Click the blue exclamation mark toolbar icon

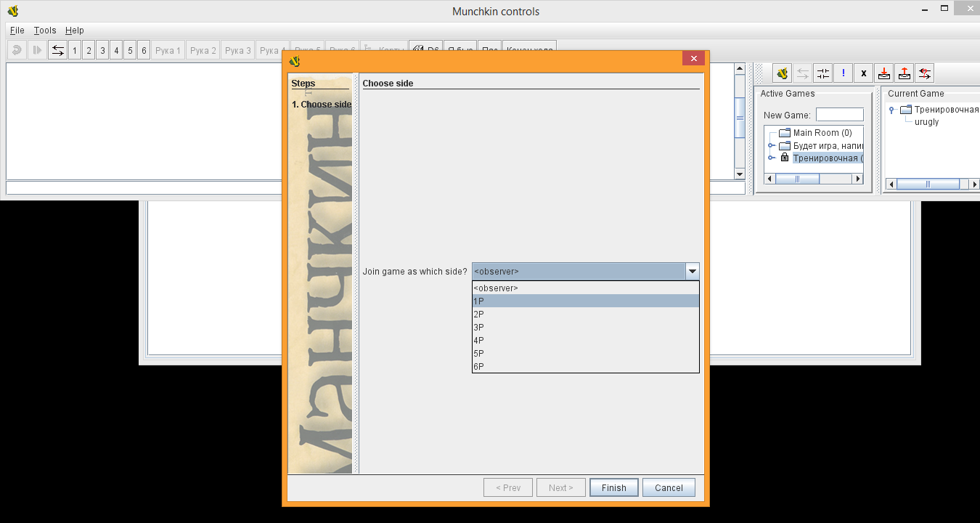[x=843, y=73]
